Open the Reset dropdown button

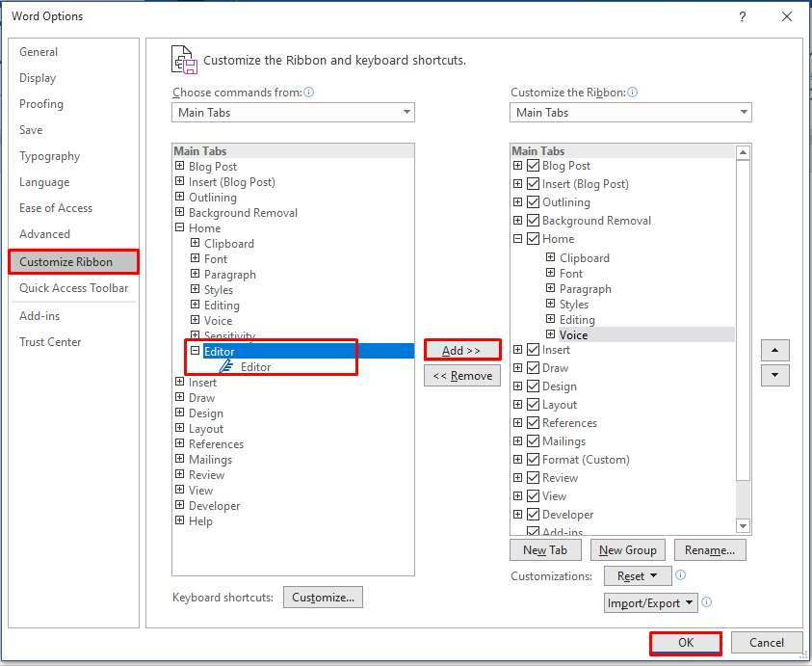point(638,575)
